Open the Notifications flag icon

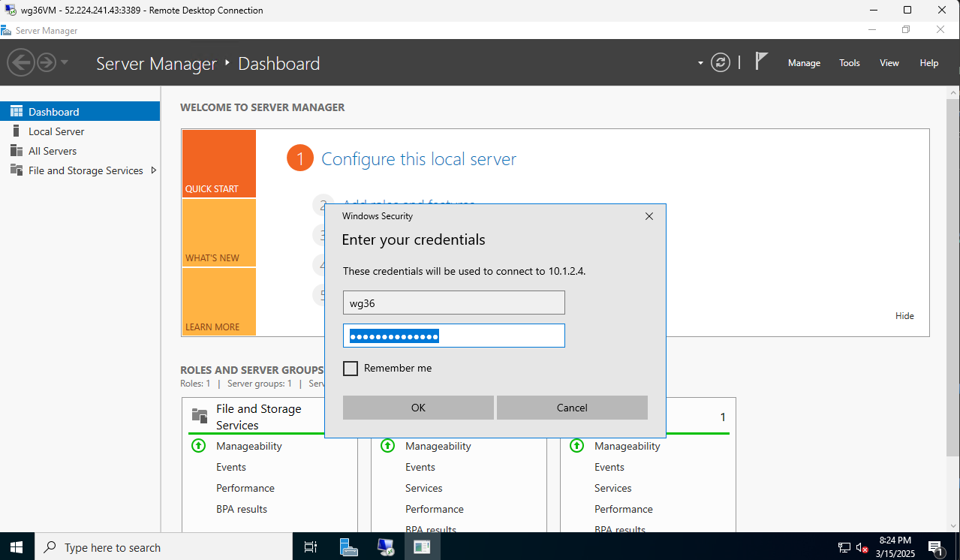[761, 62]
